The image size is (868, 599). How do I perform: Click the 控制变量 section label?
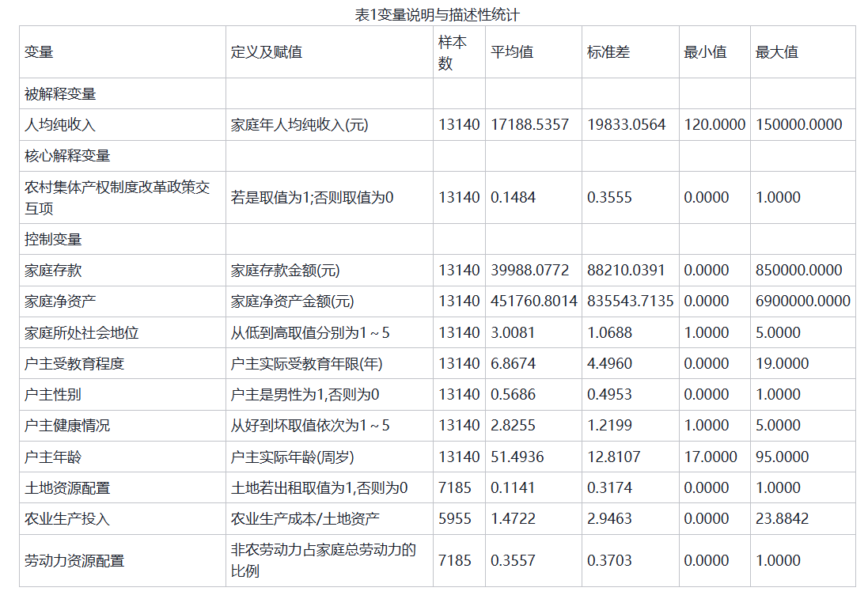pos(53,239)
